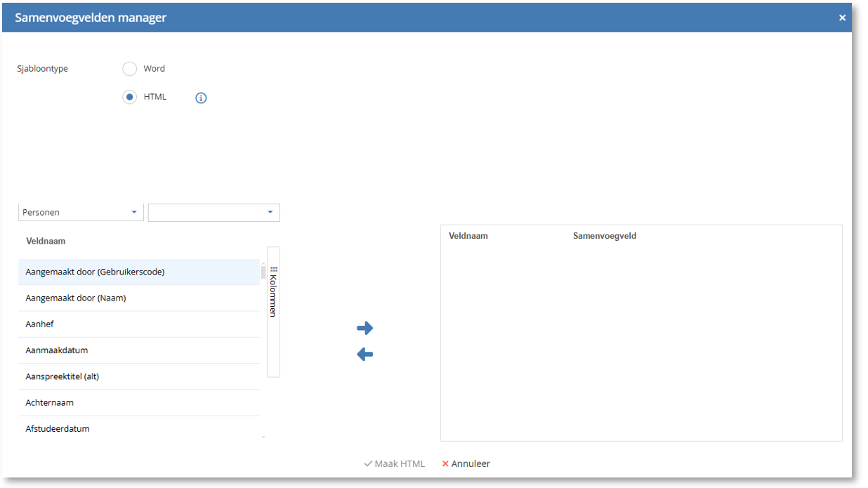
Task: Click Veldnaam header in right table
Action: (468, 236)
